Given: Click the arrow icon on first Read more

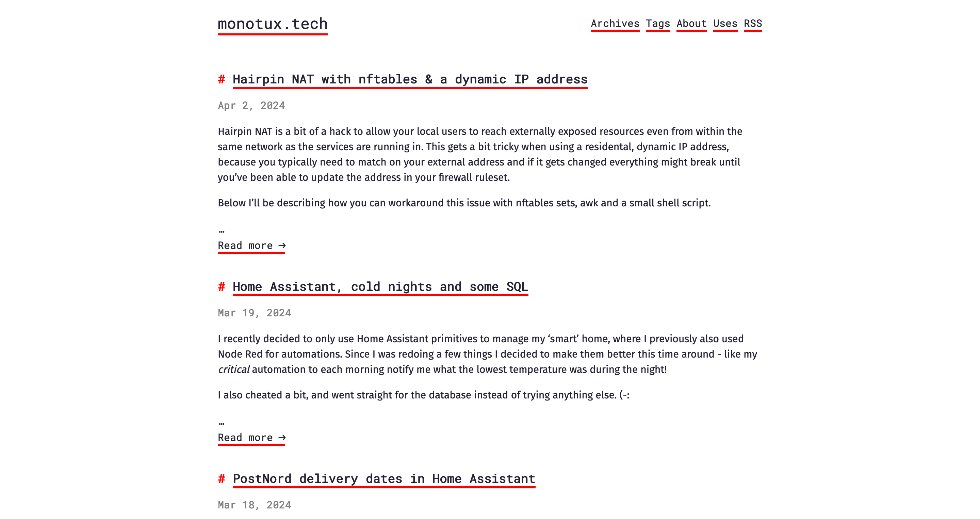Looking at the screenshot, I should [x=283, y=245].
